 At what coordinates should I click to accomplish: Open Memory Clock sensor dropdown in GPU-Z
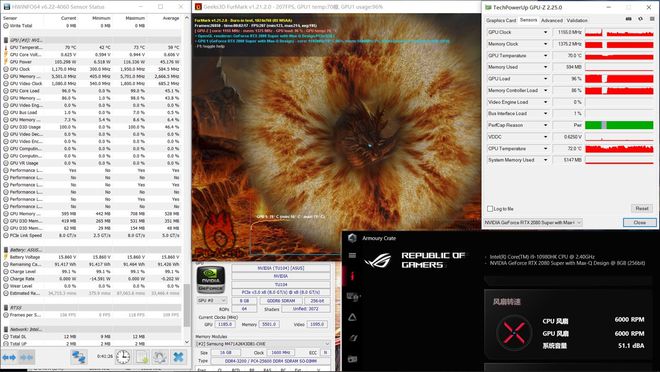click(x=545, y=44)
